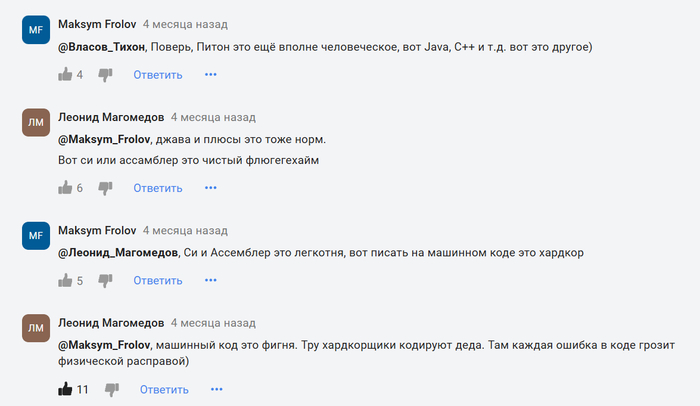Dislike Maksym Frolov's comment about Java, C++
This screenshot has height=406, width=700.
106,74
